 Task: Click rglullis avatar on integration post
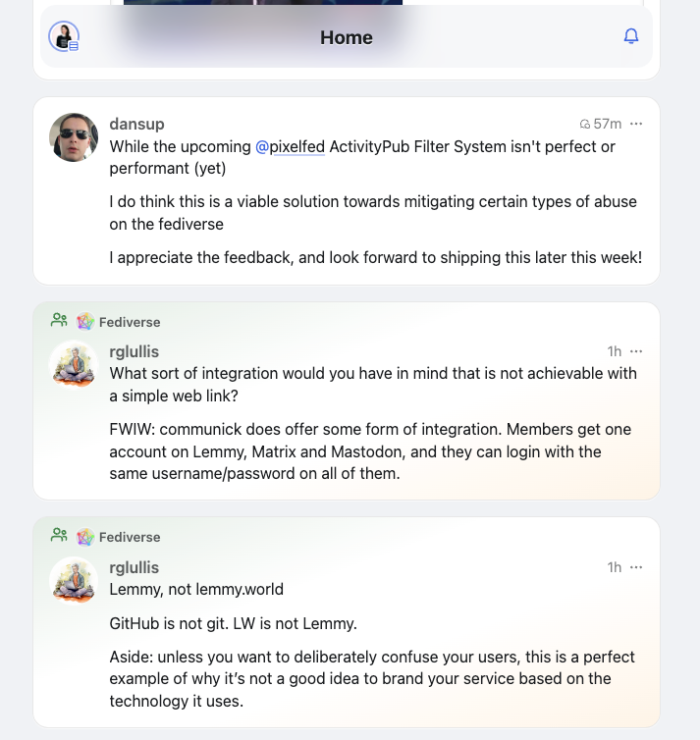(74, 365)
